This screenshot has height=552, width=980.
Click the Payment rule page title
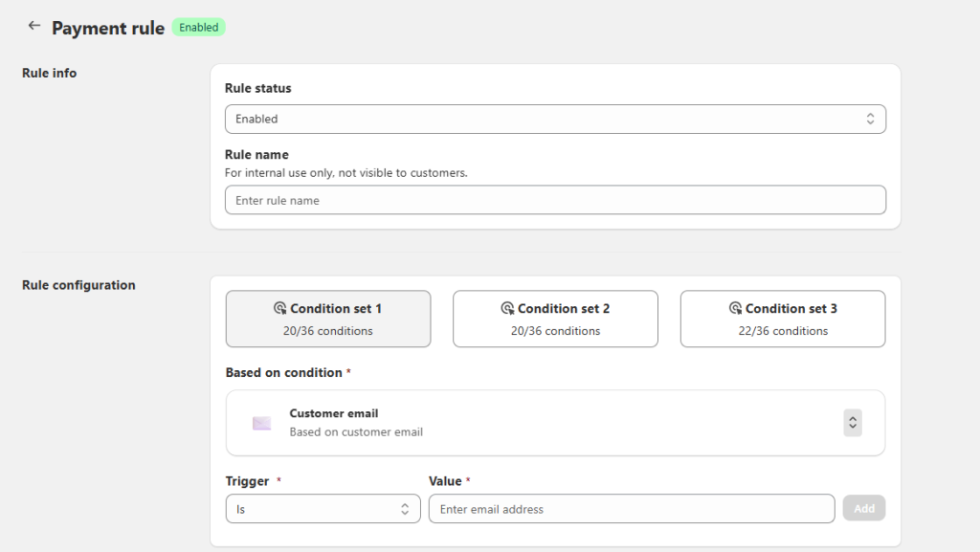108,28
